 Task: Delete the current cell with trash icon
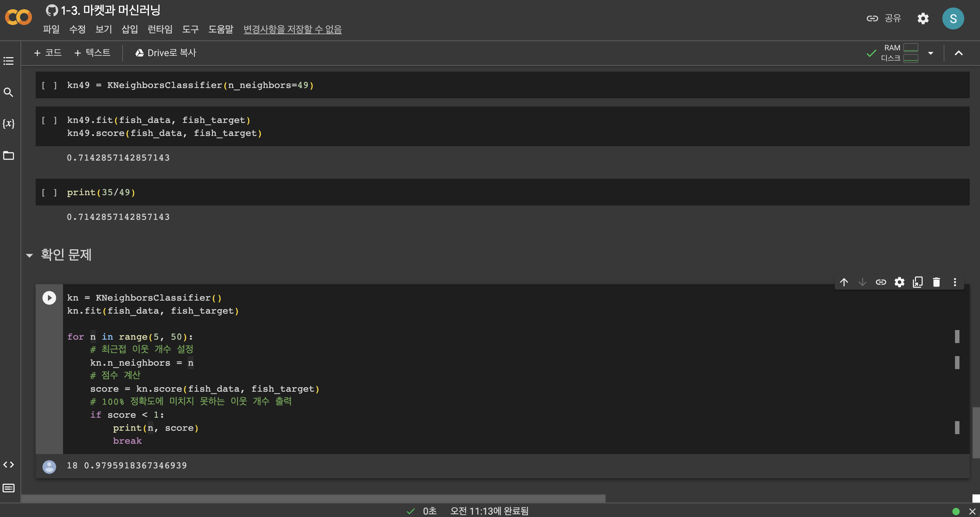[936, 282]
